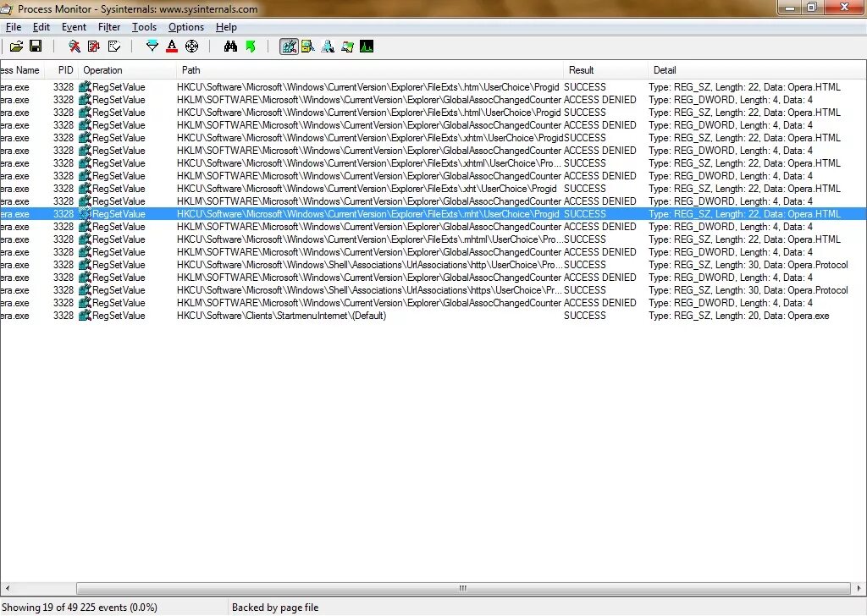Open the Filter menu
867x616 pixels.
109,27
